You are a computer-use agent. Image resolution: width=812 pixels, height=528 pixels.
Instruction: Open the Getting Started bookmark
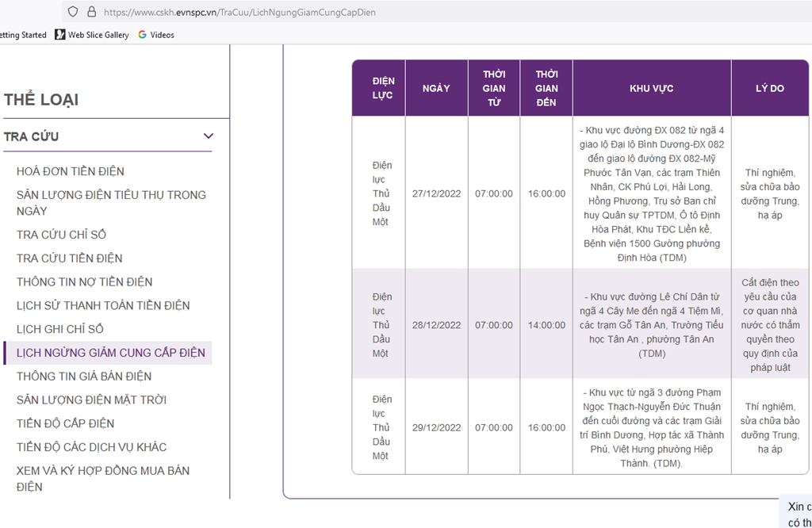coord(23,35)
